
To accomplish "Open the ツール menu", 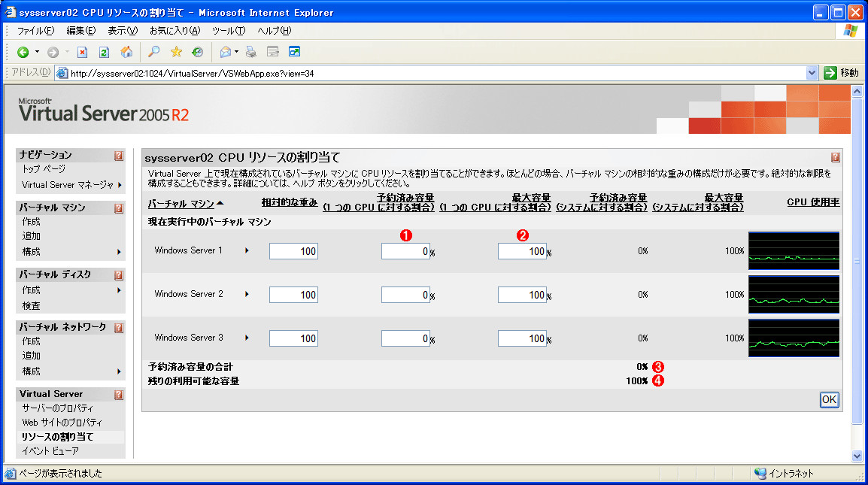I will click(229, 31).
